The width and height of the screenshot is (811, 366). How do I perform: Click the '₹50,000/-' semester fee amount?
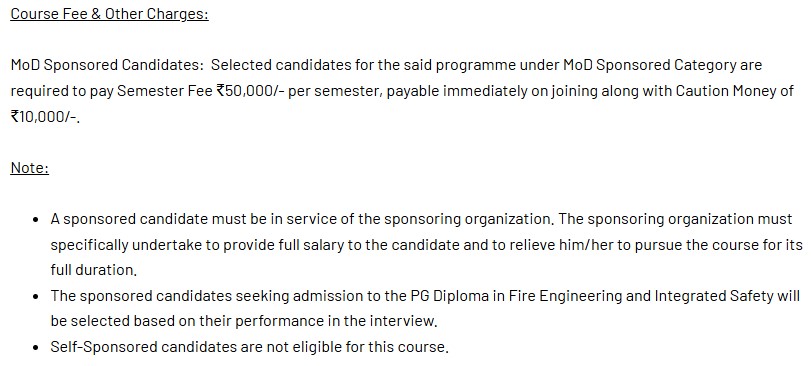click(x=250, y=91)
